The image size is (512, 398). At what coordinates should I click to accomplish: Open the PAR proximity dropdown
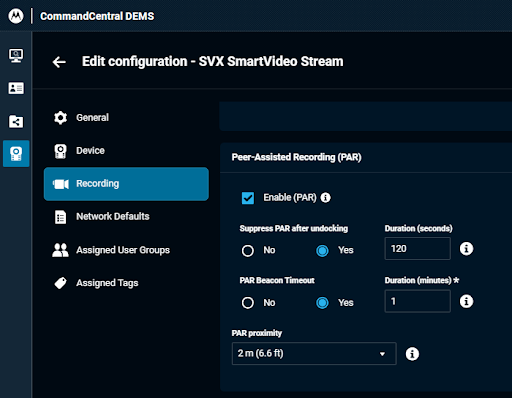coord(314,353)
